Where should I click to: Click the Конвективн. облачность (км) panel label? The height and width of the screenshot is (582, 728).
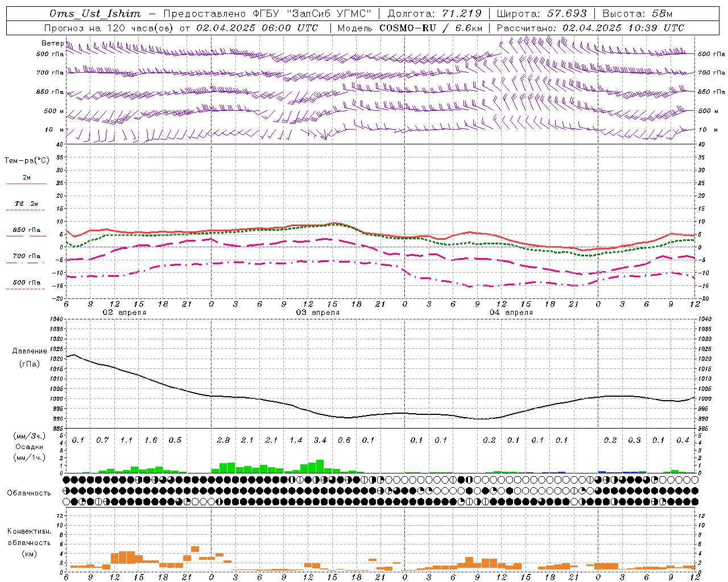click(x=29, y=542)
